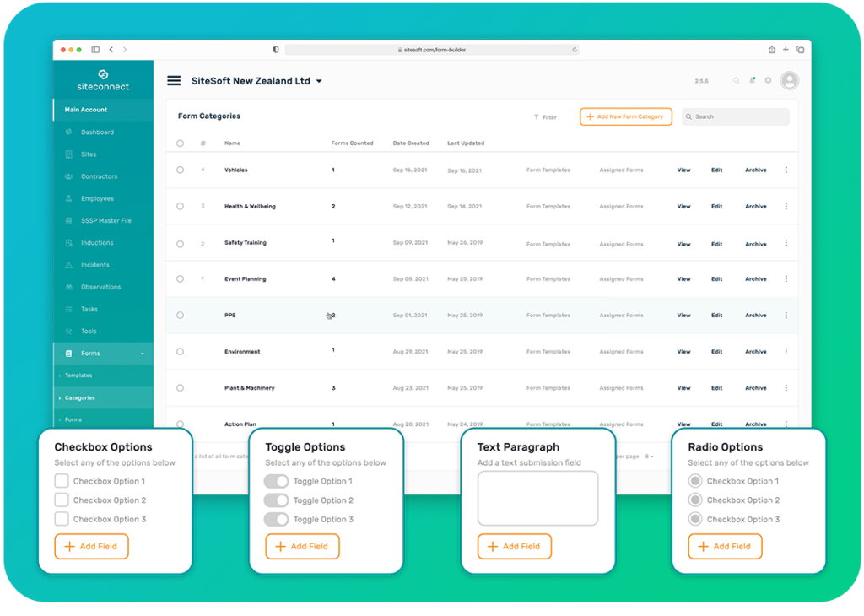Expand the Forms sidebar menu arrow
Image resolution: width=864 pixels, height=616 pixels.
142,354
